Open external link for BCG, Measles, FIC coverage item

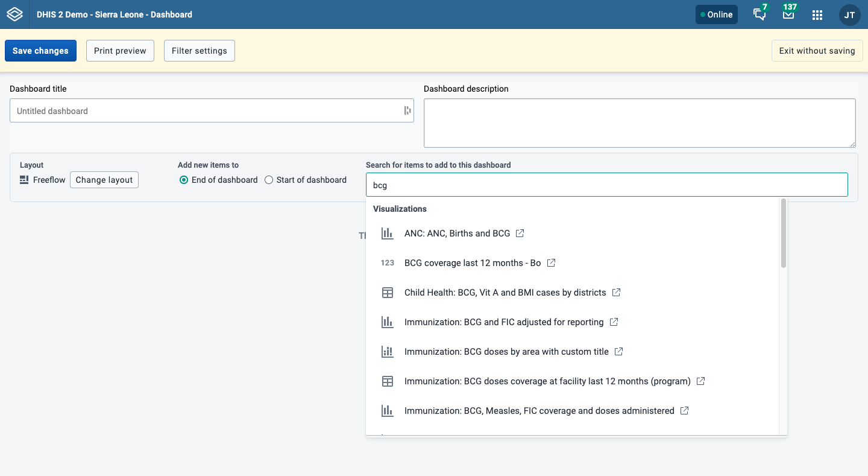(684, 410)
